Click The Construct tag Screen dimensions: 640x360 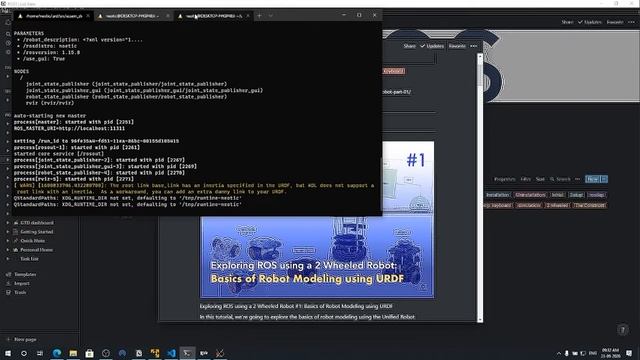(x=590, y=205)
